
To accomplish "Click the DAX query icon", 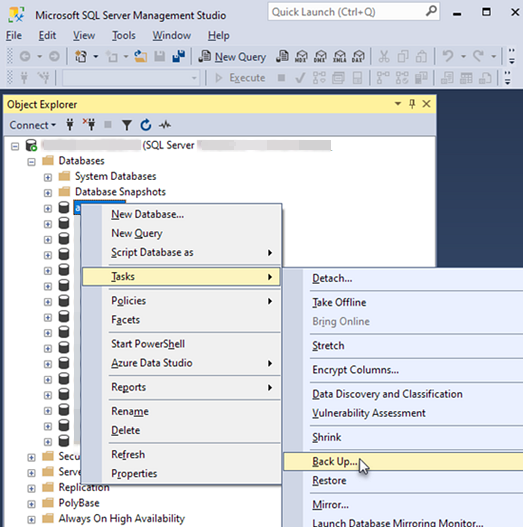I will click(x=358, y=56).
